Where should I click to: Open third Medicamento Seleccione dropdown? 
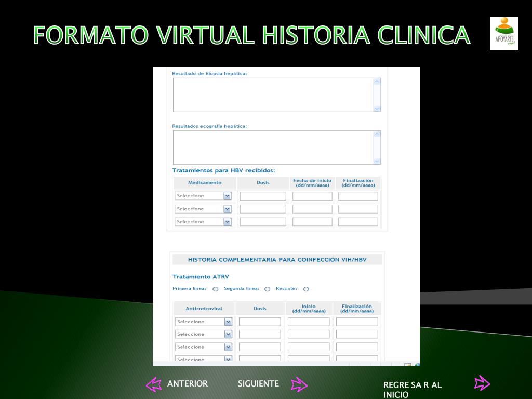(203, 222)
